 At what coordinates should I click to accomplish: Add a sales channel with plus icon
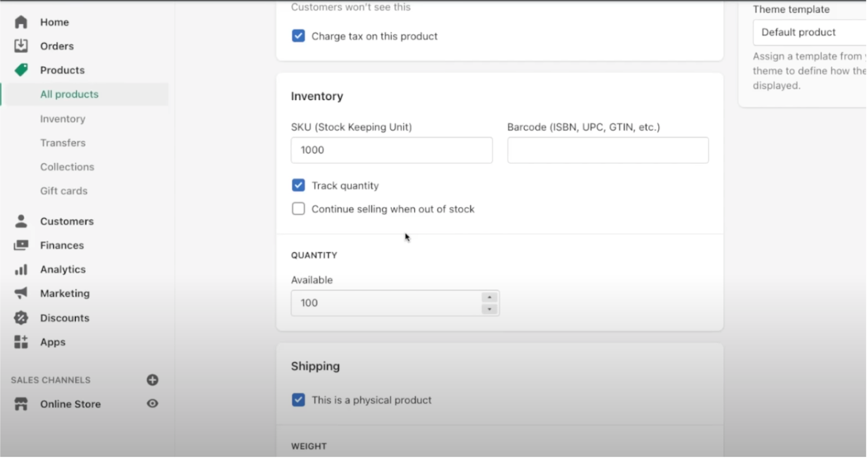pos(152,380)
